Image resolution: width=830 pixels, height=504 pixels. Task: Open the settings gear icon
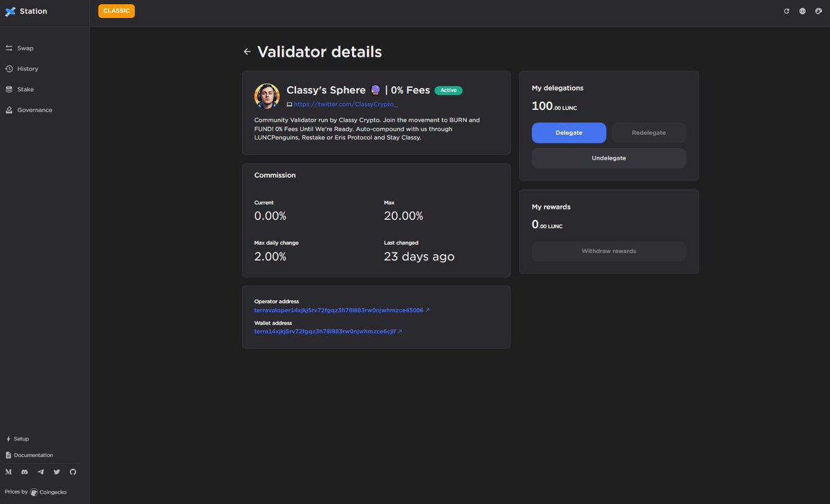pos(818,11)
